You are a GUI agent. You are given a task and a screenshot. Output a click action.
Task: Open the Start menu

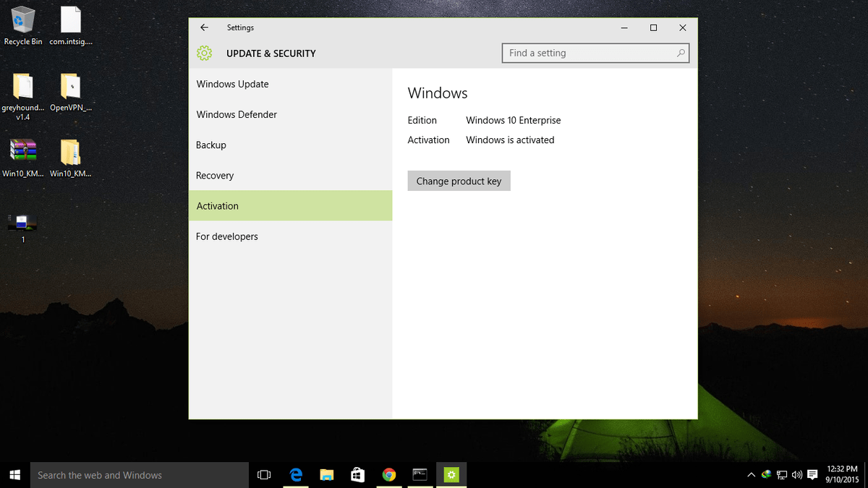[14, 475]
